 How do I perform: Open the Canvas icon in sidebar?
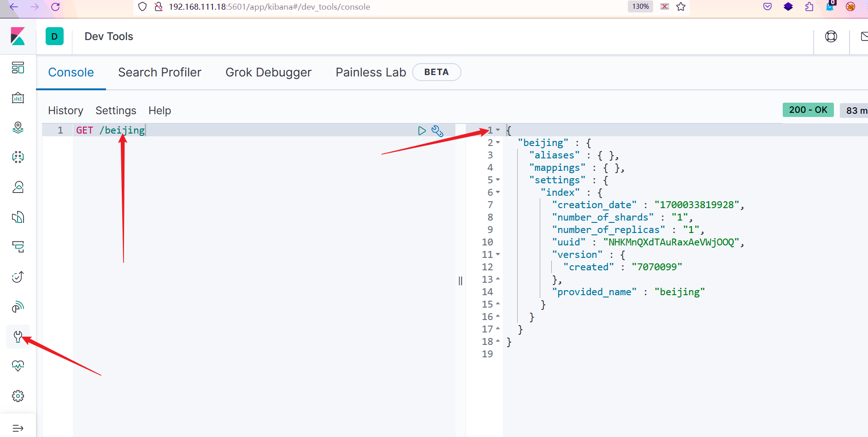18,98
